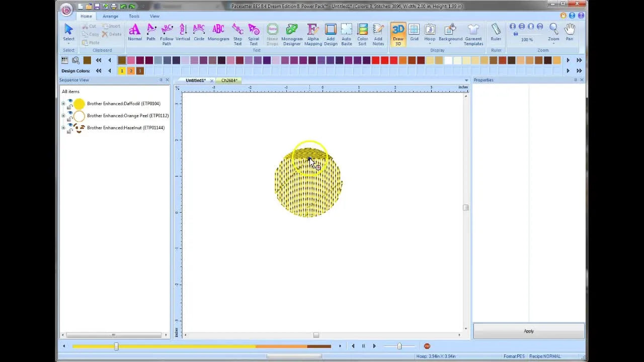Hide the Daffodil thread layer eye
The height and width of the screenshot is (362, 644).
[x=70, y=101]
